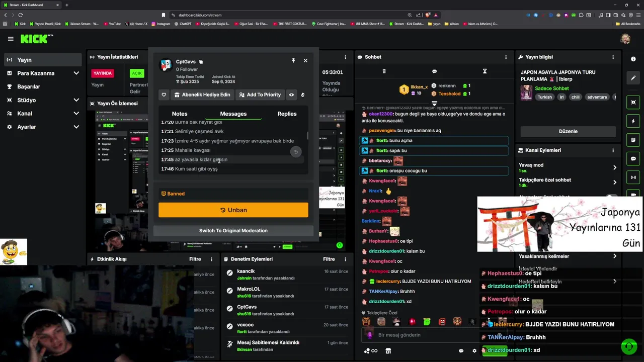The image size is (644, 362).
Task: Click Add To Priority button
Action: (260, 95)
